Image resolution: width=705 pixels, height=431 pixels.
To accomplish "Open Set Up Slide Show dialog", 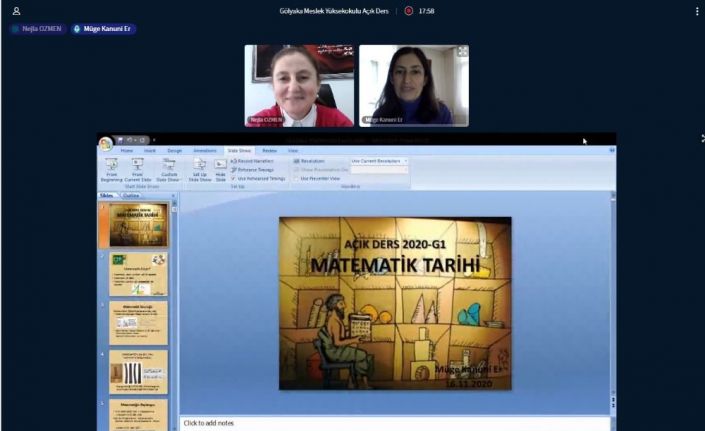I will coord(200,170).
